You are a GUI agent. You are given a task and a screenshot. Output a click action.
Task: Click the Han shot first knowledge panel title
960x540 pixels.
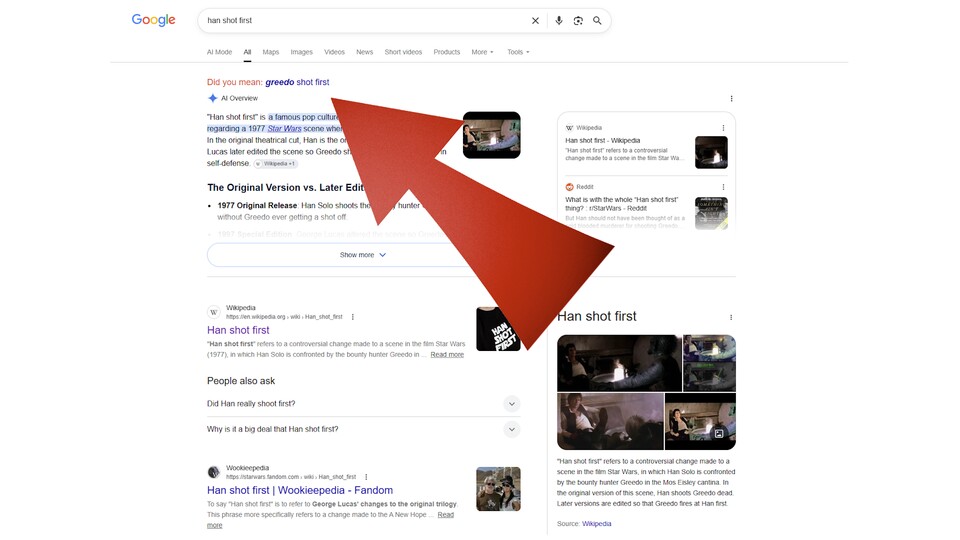pos(597,317)
